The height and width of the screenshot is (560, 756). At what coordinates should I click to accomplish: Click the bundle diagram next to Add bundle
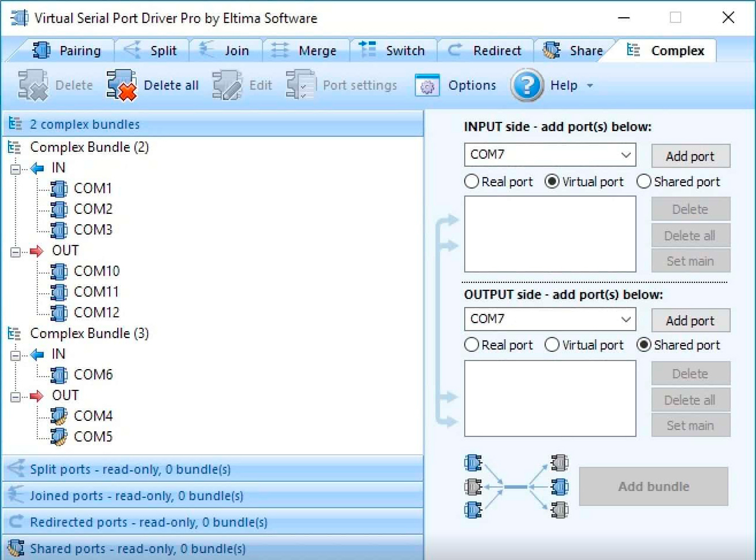click(x=516, y=486)
